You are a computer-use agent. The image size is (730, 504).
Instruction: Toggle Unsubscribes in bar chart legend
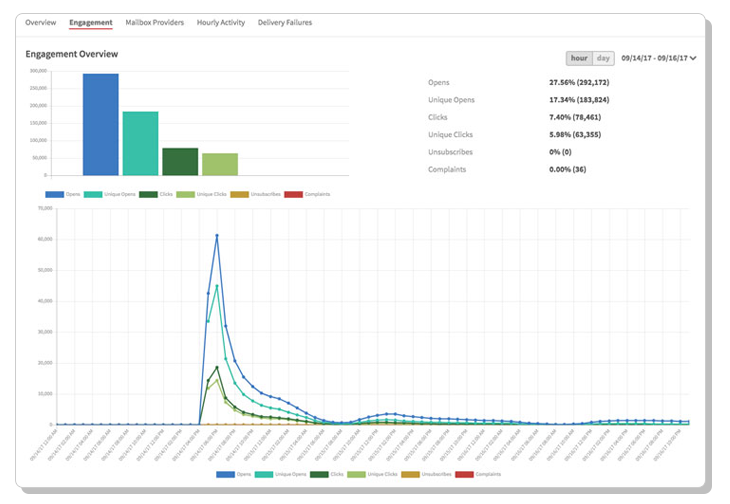(256, 194)
